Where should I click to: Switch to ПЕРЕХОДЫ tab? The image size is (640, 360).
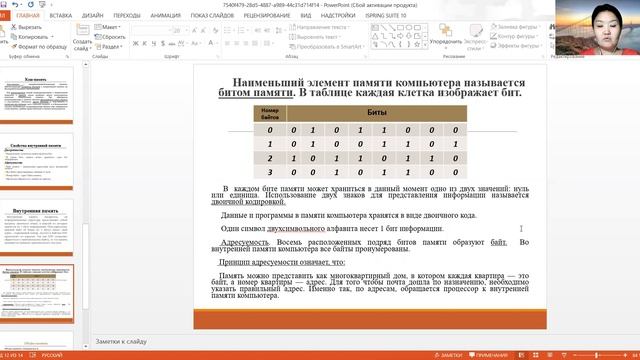coord(127,16)
